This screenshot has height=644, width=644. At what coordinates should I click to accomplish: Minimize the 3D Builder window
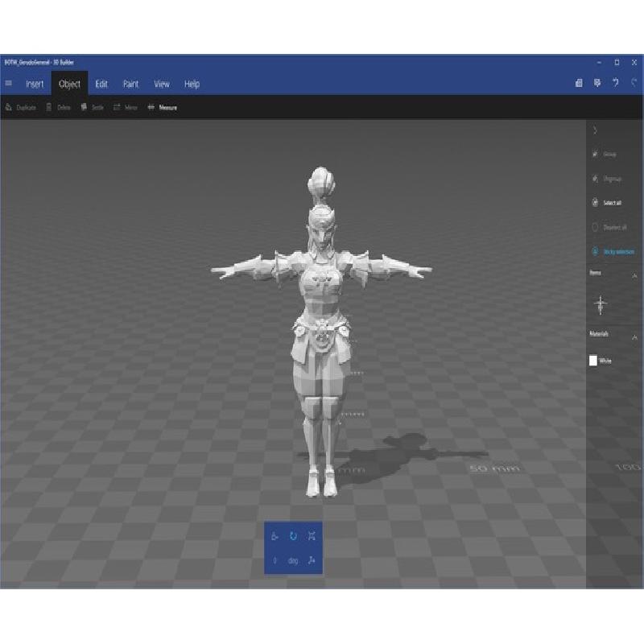(599, 63)
